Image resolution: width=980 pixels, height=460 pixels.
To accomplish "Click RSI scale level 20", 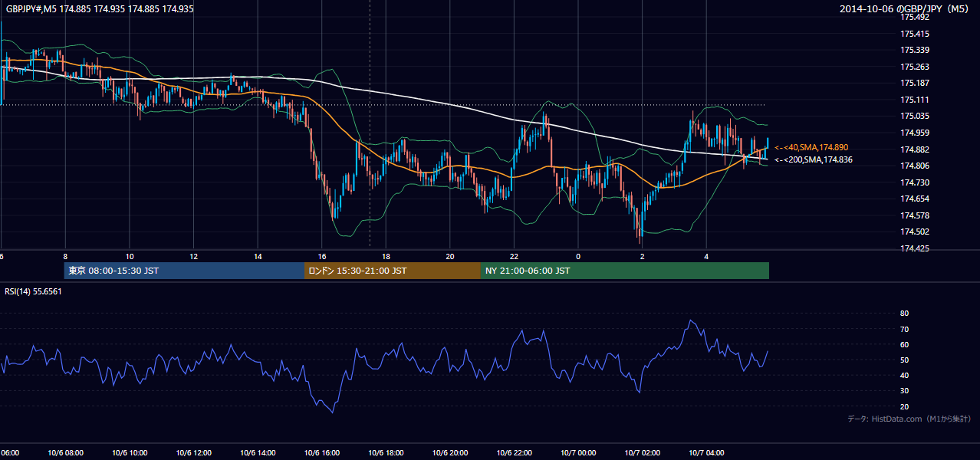I will coord(904,406).
